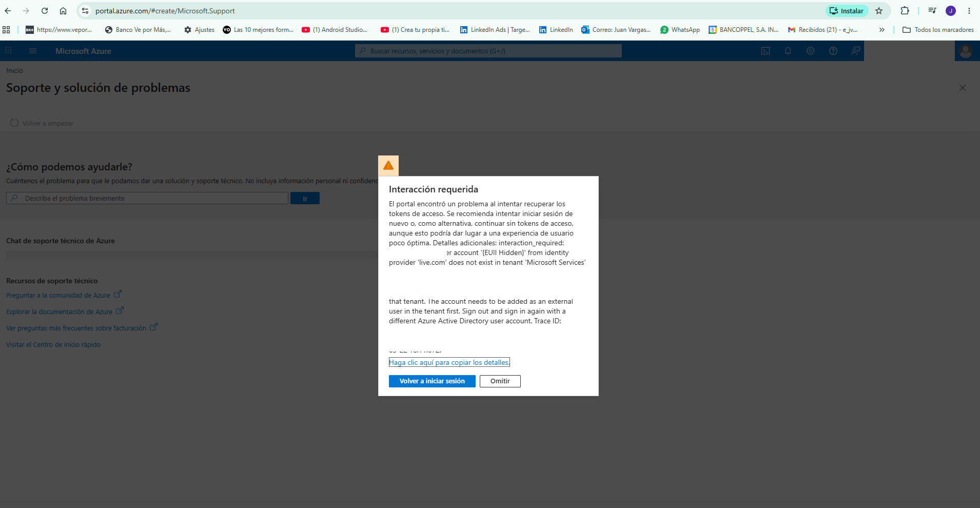This screenshot has width=980, height=508.
Task: Open the Azure account avatar menu
Action: point(966,51)
